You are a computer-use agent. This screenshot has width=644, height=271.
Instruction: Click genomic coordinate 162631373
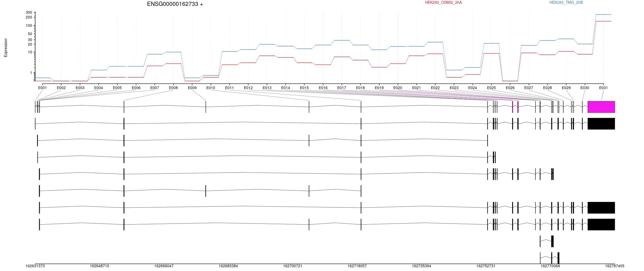(x=35, y=266)
